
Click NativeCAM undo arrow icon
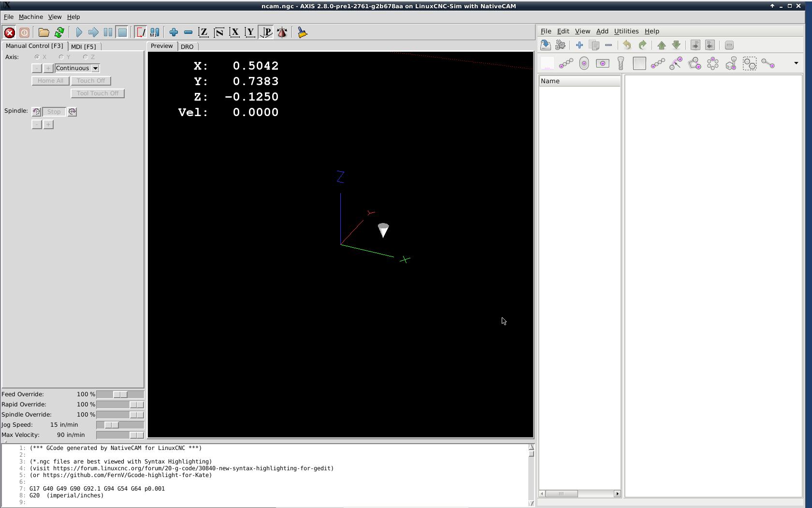click(x=627, y=45)
